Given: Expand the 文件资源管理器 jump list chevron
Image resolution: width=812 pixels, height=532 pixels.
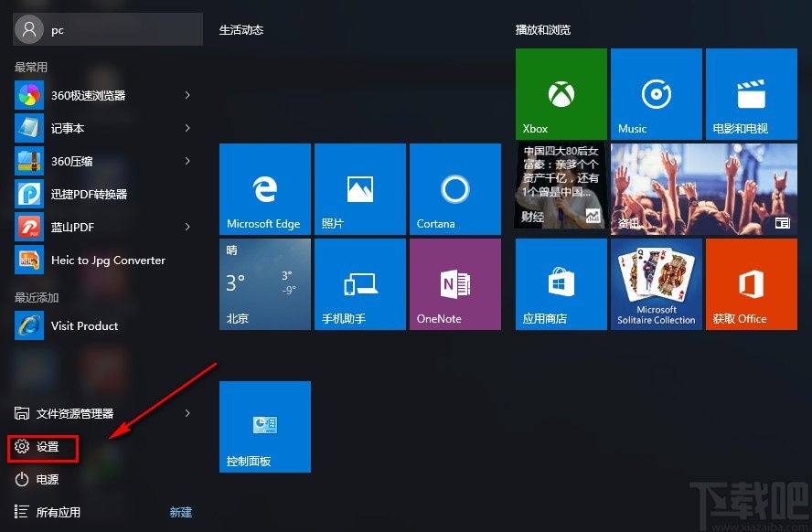Looking at the screenshot, I should pyautogui.click(x=187, y=413).
